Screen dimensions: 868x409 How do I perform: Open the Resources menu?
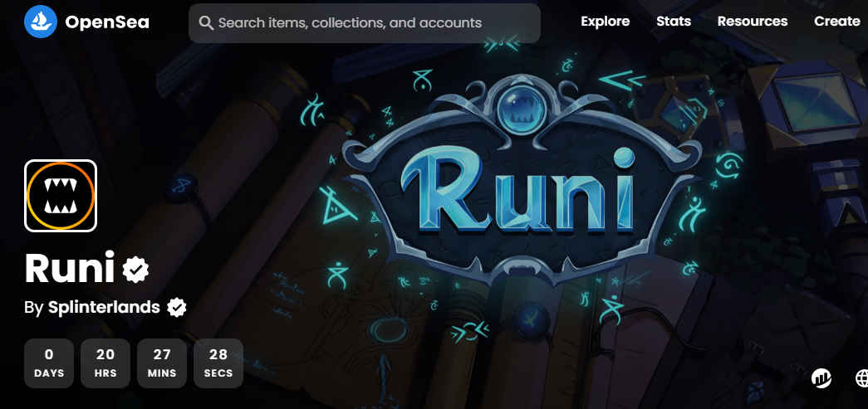pyautogui.click(x=753, y=21)
